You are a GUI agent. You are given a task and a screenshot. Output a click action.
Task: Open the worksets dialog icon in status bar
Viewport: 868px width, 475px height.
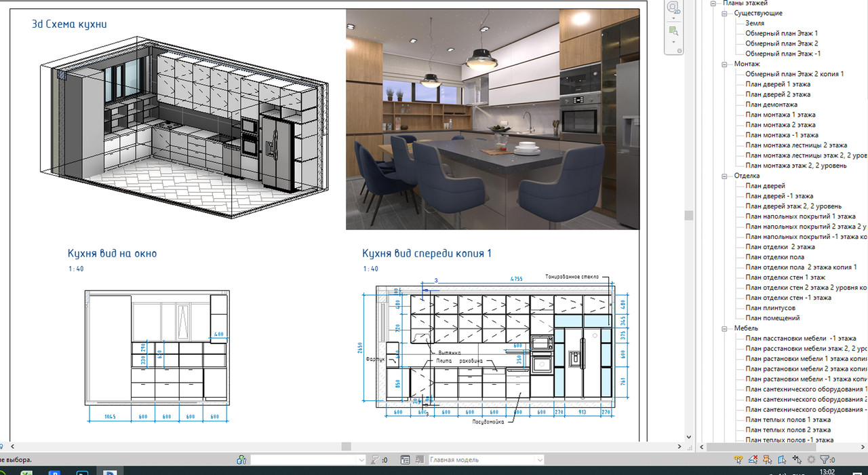click(x=241, y=459)
